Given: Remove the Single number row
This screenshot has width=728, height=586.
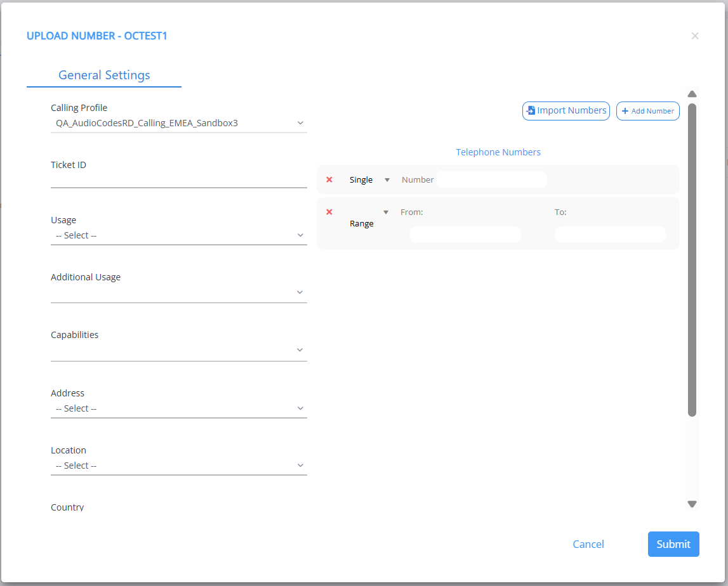Looking at the screenshot, I should [x=329, y=179].
